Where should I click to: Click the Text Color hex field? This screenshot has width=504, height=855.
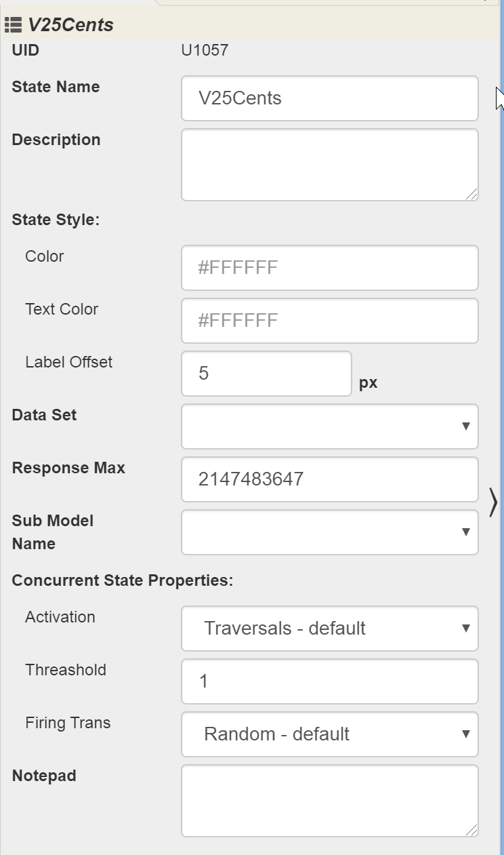click(x=329, y=321)
